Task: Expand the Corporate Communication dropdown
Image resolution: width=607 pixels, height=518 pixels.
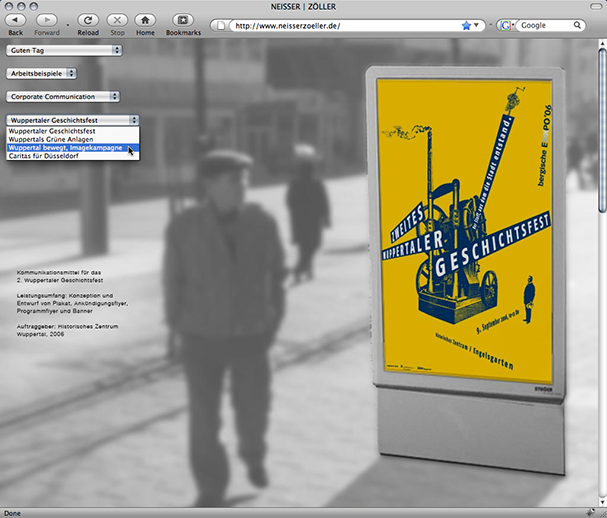Action: click(x=63, y=97)
